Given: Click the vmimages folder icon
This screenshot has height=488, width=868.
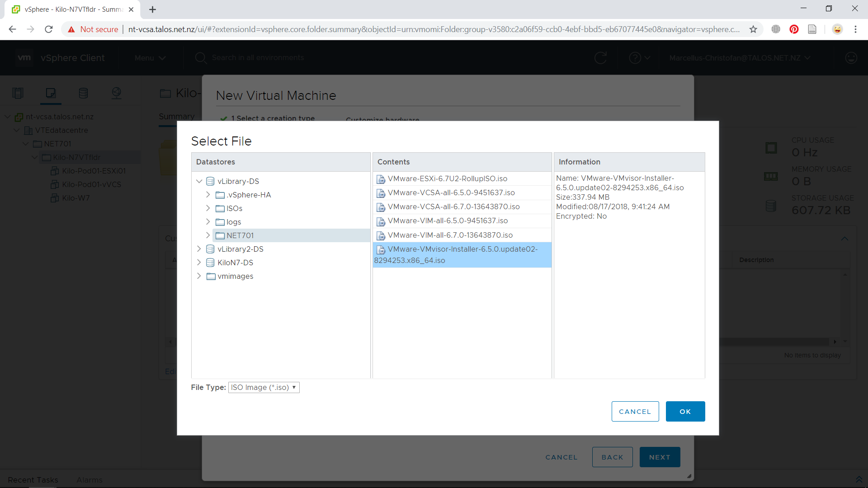Looking at the screenshot, I should [x=211, y=276].
